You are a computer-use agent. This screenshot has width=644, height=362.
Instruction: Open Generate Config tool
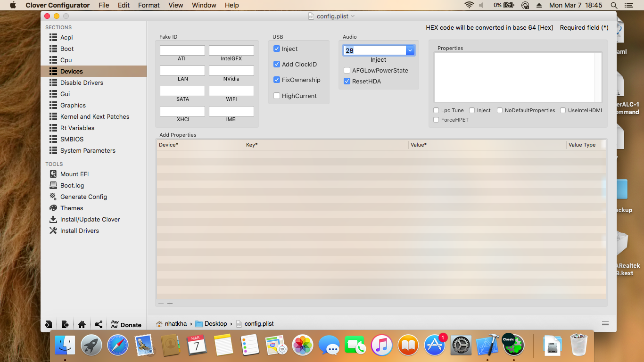click(78, 197)
